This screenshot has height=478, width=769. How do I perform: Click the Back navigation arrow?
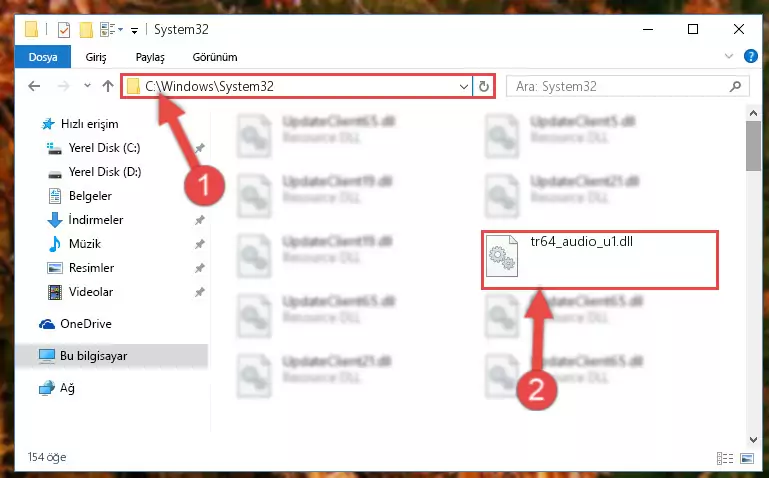coord(34,86)
